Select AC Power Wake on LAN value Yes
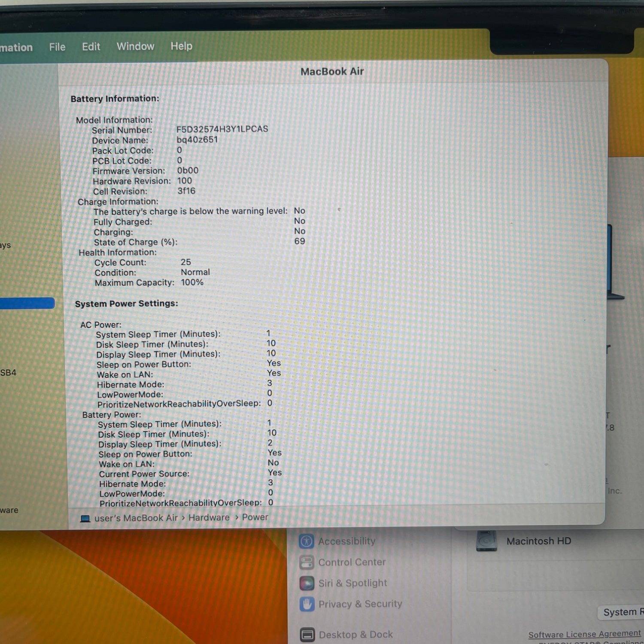644x644 pixels. [x=274, y=373]
